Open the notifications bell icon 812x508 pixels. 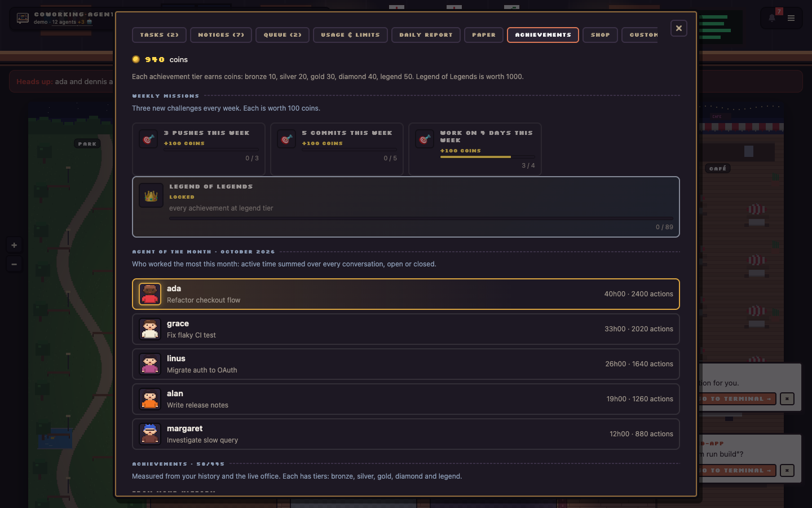tap(772, 18)
